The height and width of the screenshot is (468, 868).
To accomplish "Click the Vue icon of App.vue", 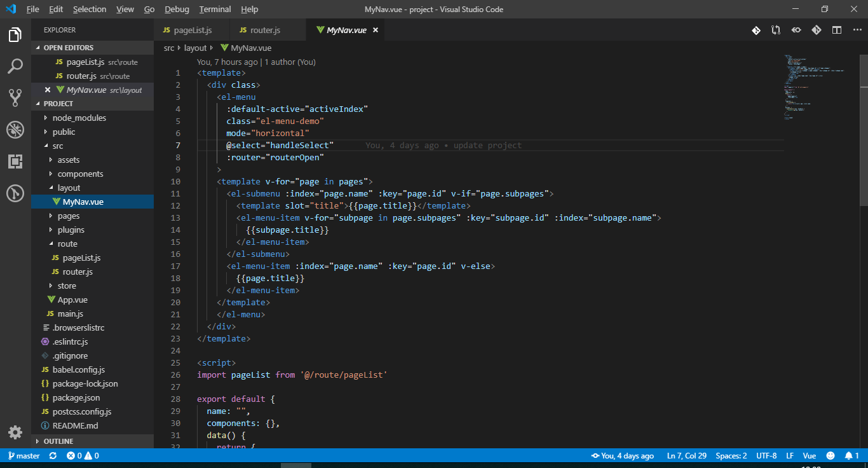I will point(51,299).
